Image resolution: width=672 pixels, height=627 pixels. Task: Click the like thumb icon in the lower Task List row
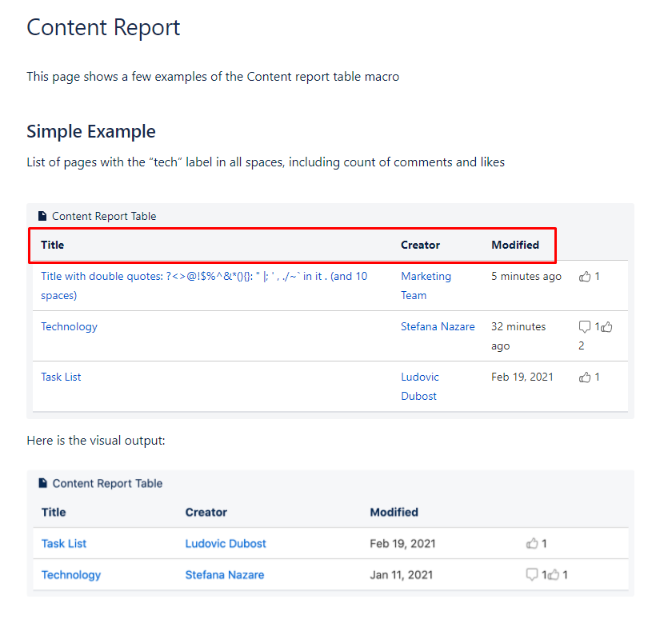point(532,544)
